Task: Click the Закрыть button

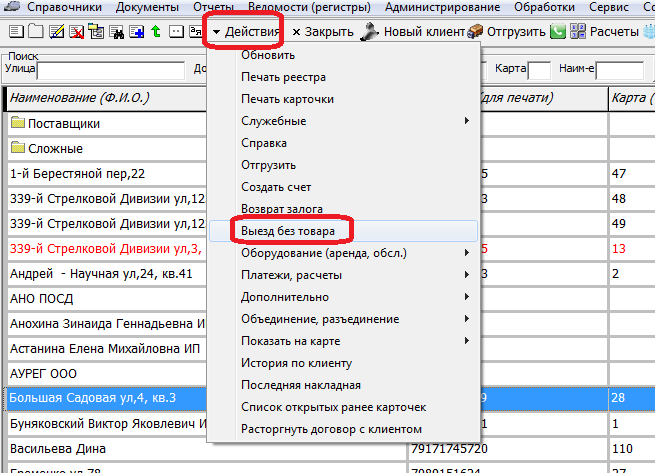Action: point(323,32)
